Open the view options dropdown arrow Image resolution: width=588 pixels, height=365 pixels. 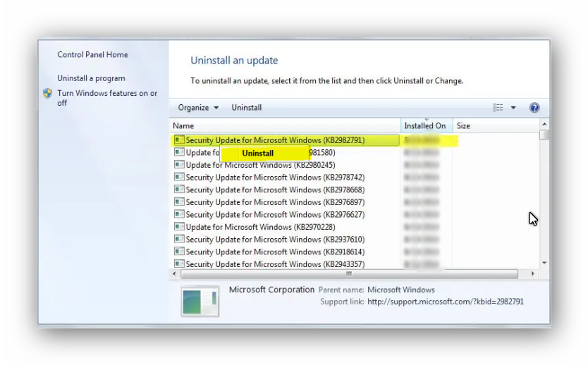(x=513, y=108)
